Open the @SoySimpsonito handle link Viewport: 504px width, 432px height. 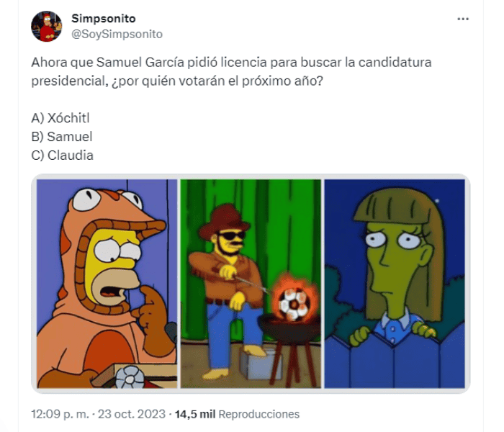pos(117,34)
